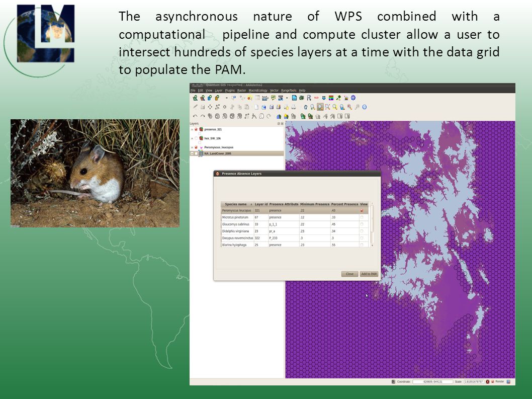Select the Didelphis virginiana species row

295,231
